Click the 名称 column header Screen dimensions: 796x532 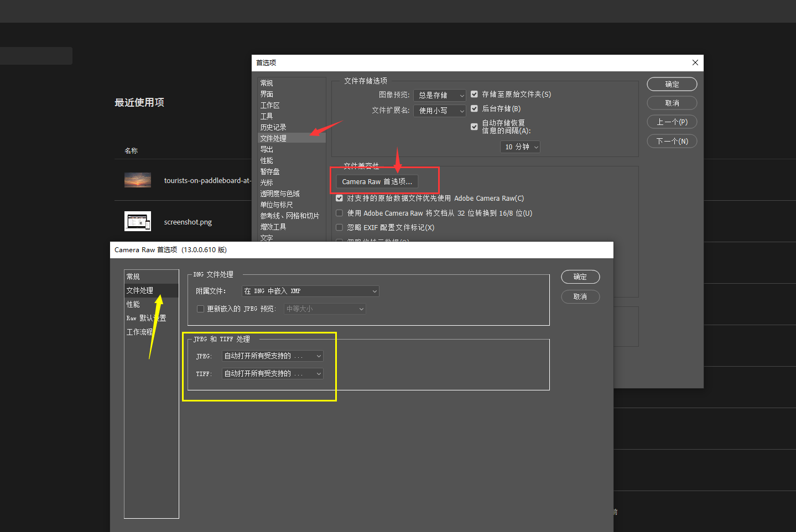131,150
